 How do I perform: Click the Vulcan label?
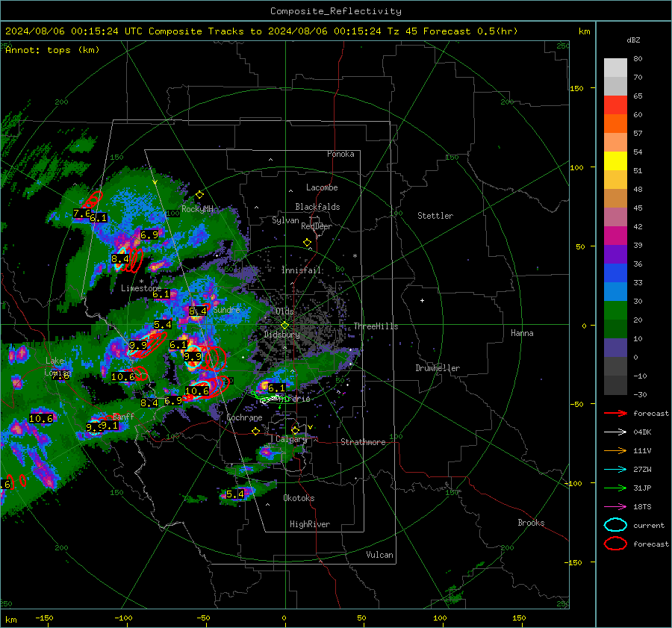click(379, 555)
